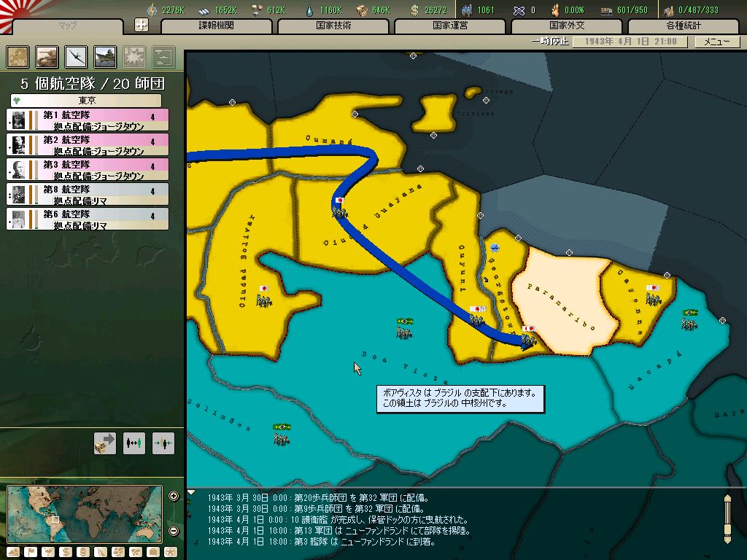Image resolution: width=747 pixels, height=560 pixels.
Task: Click the world minimap
Action: [85, 514]
